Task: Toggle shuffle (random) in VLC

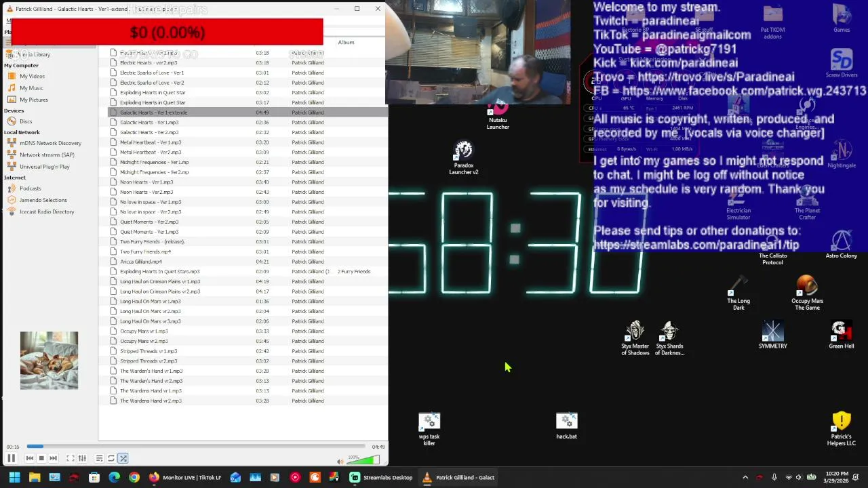Action: (123, 458)
